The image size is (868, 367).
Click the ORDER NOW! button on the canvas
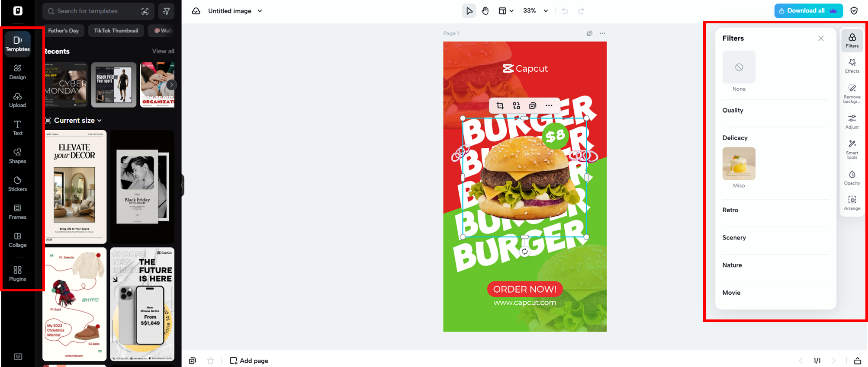(525, 289)
